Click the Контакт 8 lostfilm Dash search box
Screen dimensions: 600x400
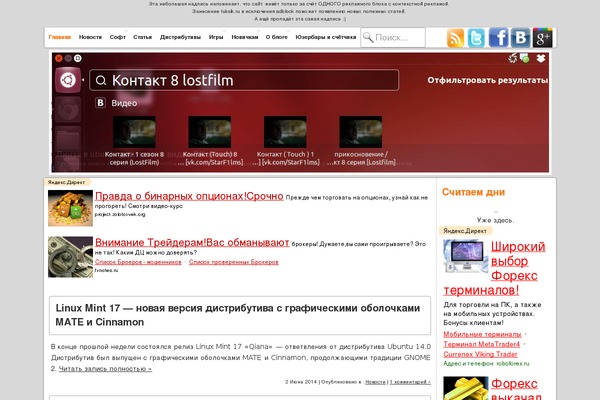[244, 80]
